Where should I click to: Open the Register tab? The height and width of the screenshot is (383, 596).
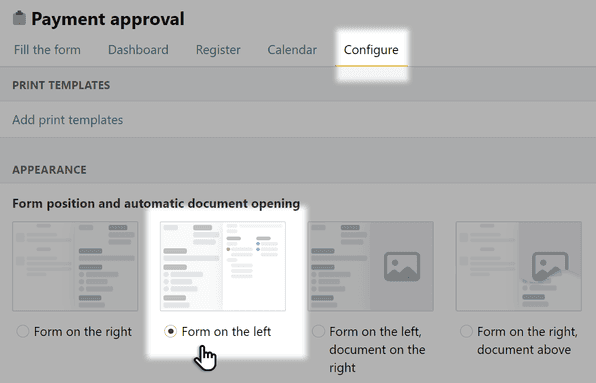click(218, 50)
